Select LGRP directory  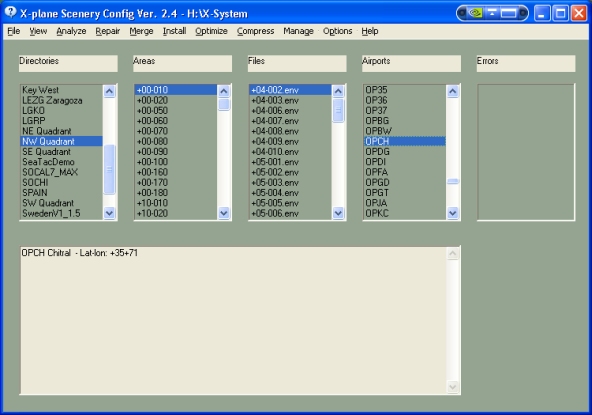(x=61, y=121)
